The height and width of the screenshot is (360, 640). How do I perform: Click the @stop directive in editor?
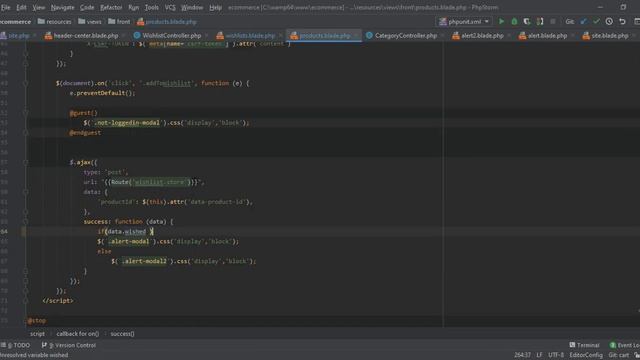pos(37,321)
